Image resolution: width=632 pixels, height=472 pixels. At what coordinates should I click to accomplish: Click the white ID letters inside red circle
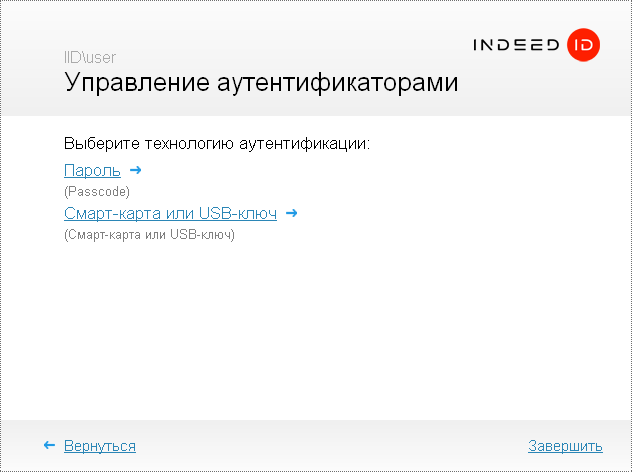[x=582, y=45]
